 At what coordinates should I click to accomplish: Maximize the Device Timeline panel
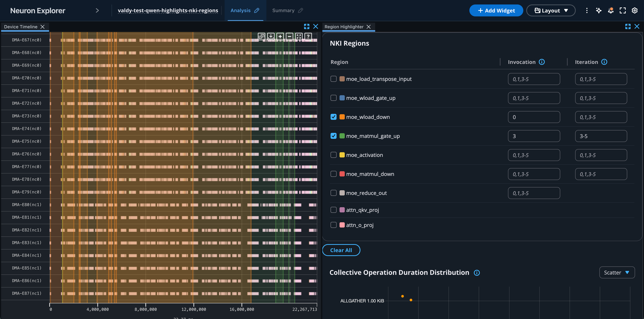[307, 26]
